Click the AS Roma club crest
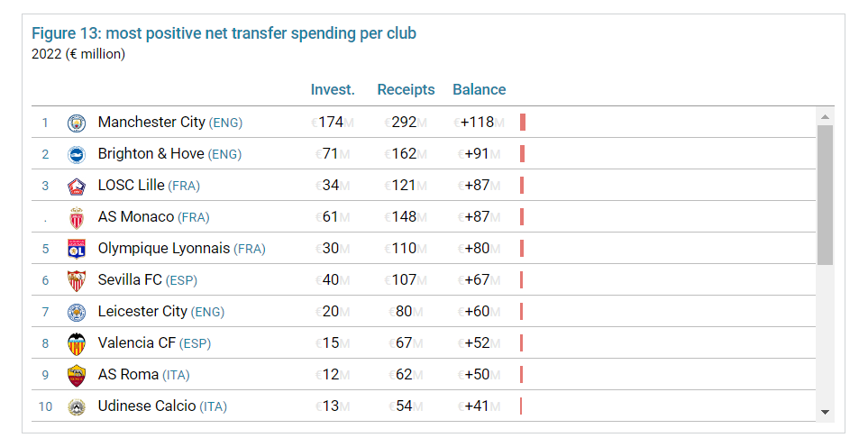This screenshot has height=447, width=868. point(76,375)
